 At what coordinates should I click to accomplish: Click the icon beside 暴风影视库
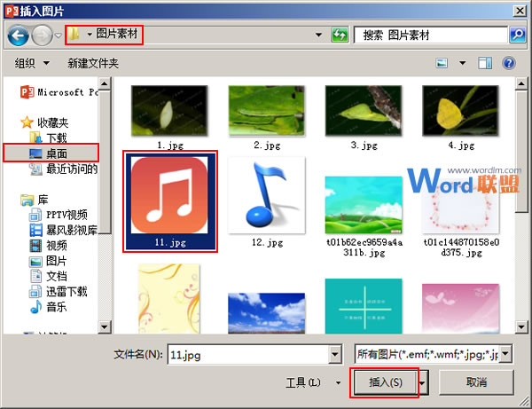35,230
